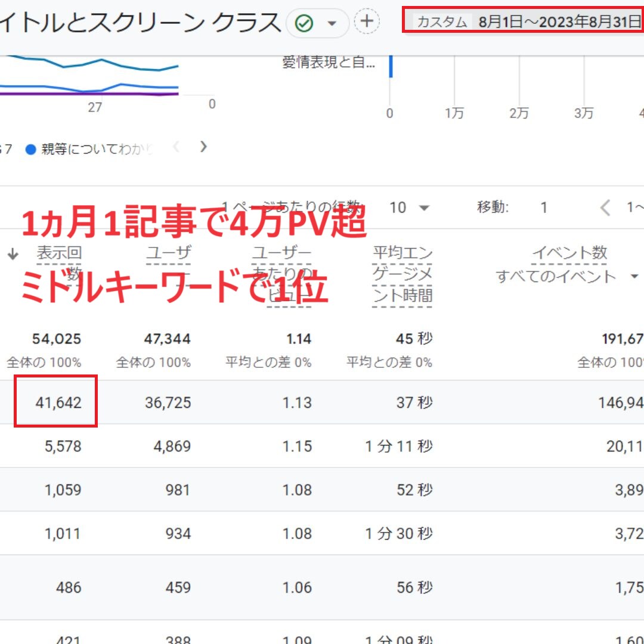Click the views cell 5,578
This screenshot has width=644, height=644.
[63, 447]
